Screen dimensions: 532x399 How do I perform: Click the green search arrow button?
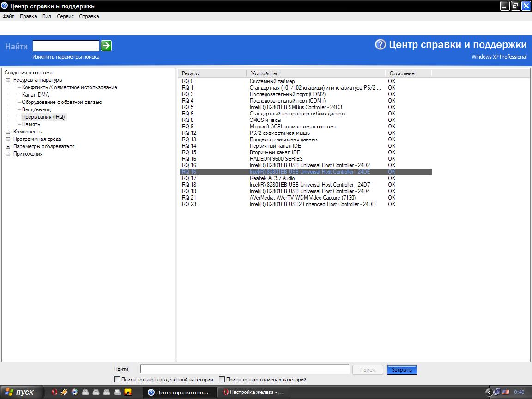106,46
